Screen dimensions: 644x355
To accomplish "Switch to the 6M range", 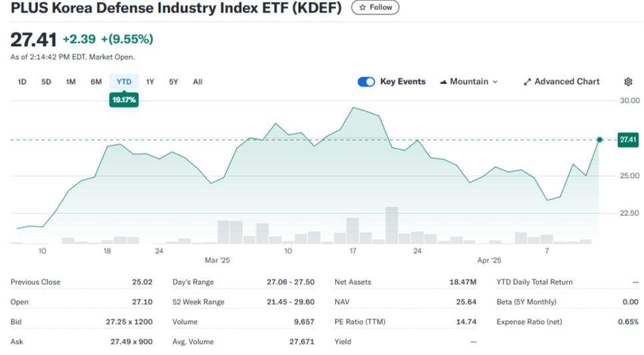I will [x=96, y=82].
